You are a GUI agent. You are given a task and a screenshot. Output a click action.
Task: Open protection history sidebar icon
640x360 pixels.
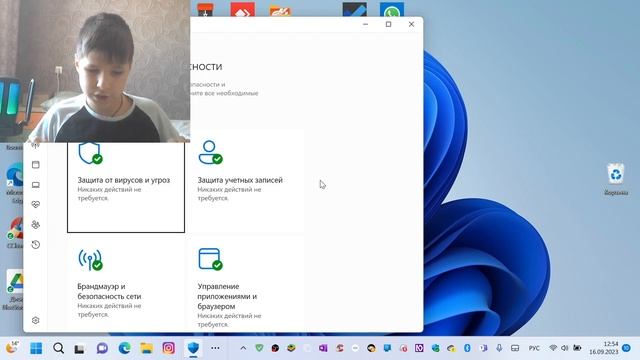[x=36, y=244]
